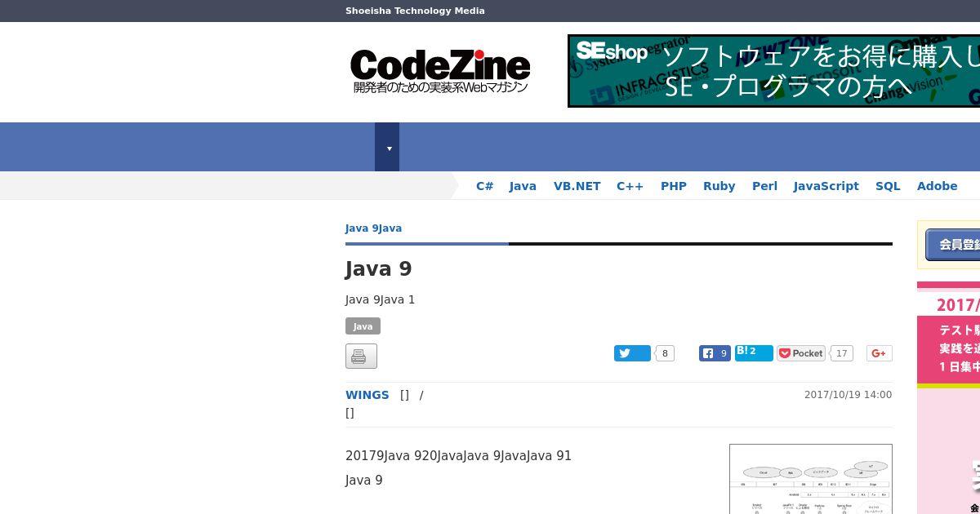Open the Java category link
This screenshot has height=514, width=980.
523,186
